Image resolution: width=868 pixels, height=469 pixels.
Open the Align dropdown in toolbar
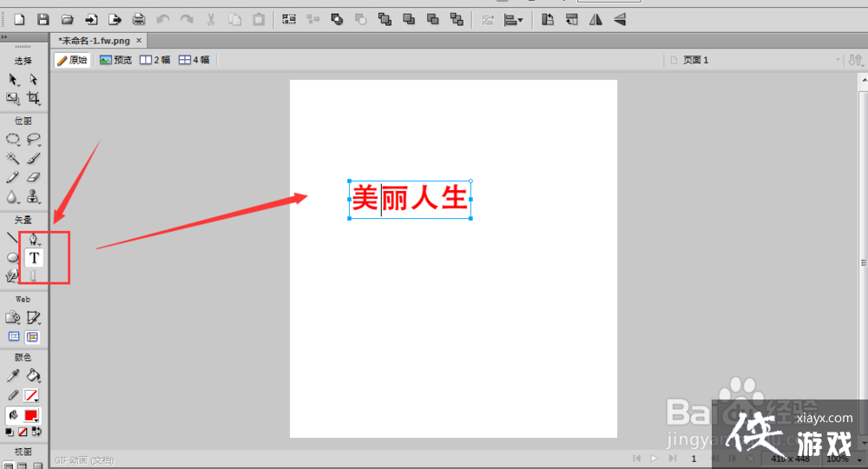coord(514,19)
